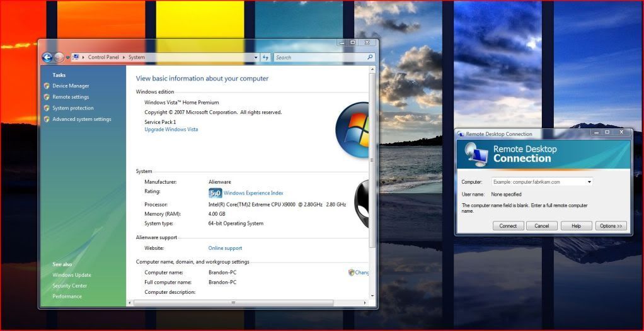Open Alienware Online support link
This screenshot has width=644, height=331.
(x=225, y=248)
